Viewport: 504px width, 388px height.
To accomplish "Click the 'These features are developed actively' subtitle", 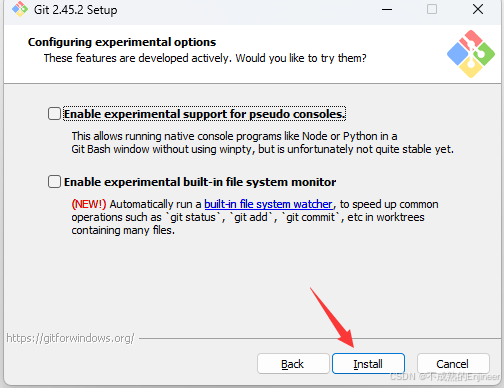I will 205,58.
